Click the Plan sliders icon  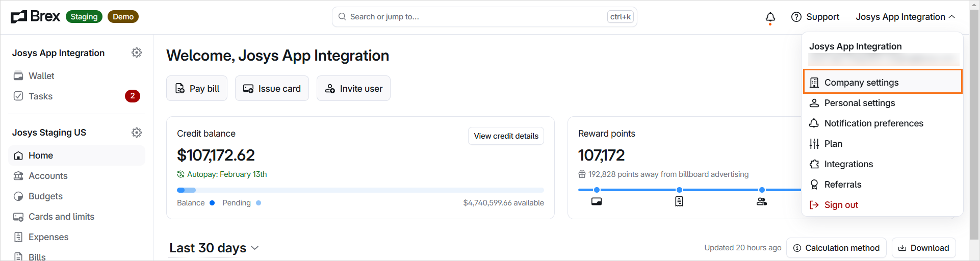814,144
